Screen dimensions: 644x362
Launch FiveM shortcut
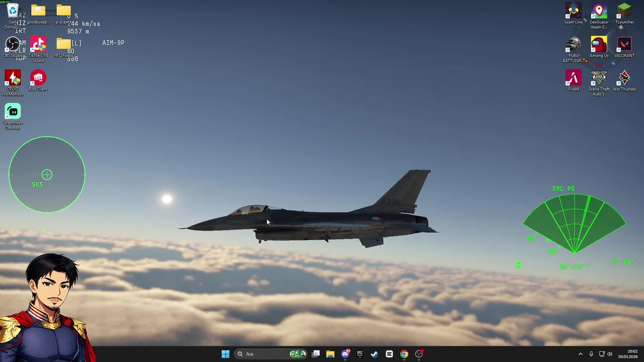click(x=574, y=80)
